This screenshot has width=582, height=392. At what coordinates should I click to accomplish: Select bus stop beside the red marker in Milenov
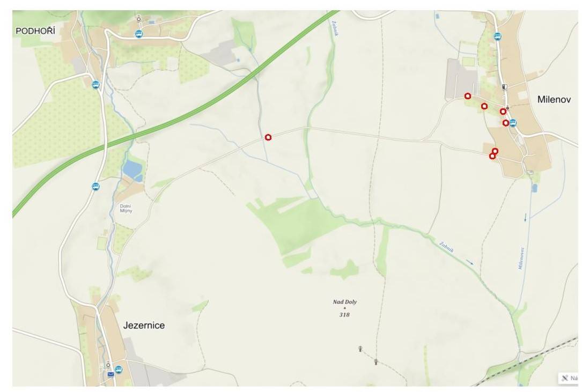click(513, 122)
